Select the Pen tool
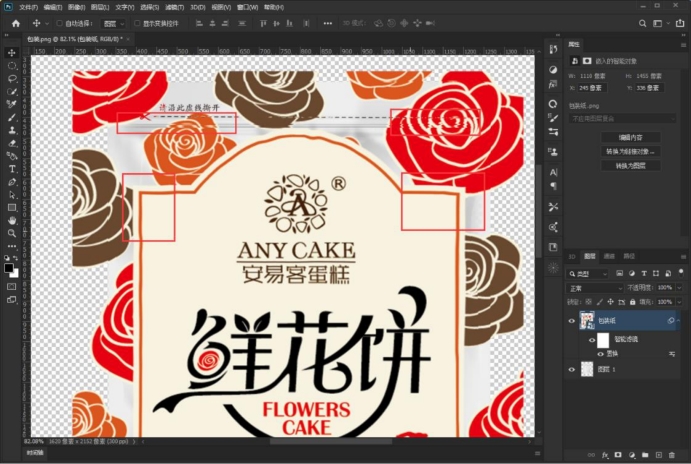691x464 pixels. pyautogui.click(x=12, y=182)
